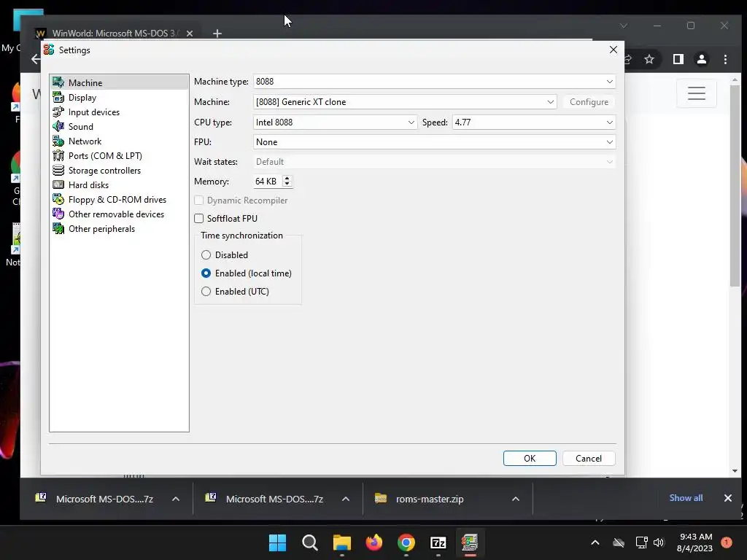Open Chrome tab search chevron
The image size is (747, 560).
click(x=624, y=26)
